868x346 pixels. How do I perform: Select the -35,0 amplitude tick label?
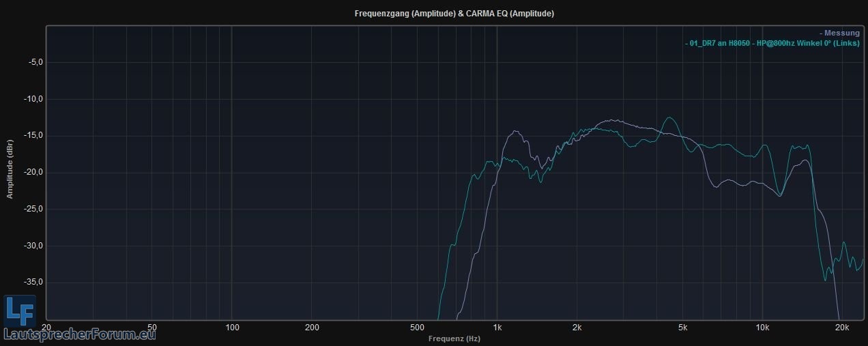tap(33, 282)
